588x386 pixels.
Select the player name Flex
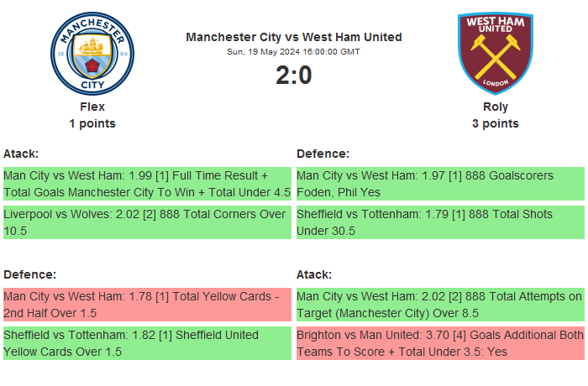tap(92, 107)
